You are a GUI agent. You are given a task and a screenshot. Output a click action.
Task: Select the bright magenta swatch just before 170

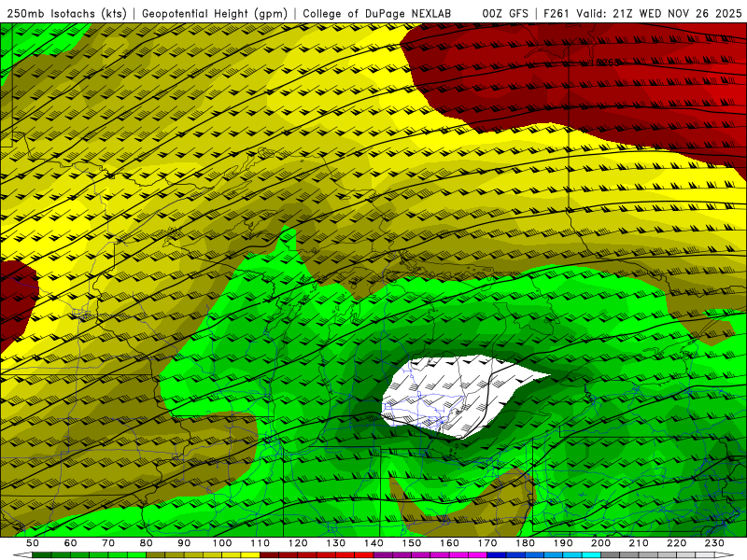pyautogui.click(x=478, y=555)
